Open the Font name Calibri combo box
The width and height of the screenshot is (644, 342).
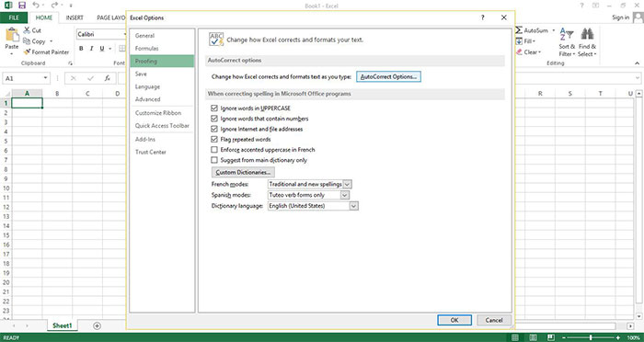click(101, 35)
